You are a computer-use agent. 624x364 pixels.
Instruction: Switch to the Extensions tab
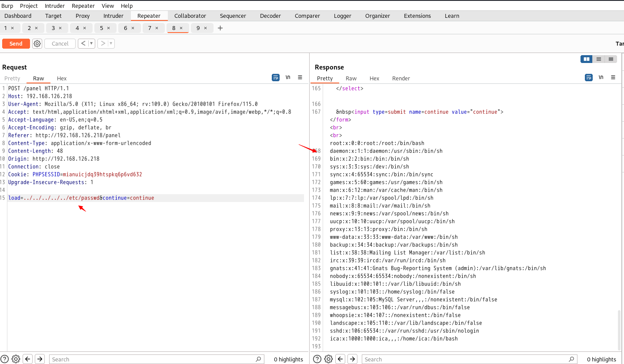click(x=417, y=16)
